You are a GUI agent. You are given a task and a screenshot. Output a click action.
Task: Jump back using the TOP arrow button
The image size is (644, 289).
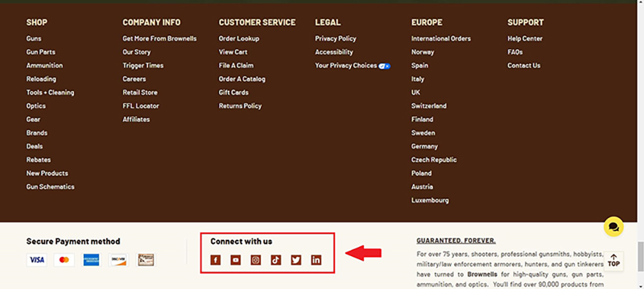point(614,261)
